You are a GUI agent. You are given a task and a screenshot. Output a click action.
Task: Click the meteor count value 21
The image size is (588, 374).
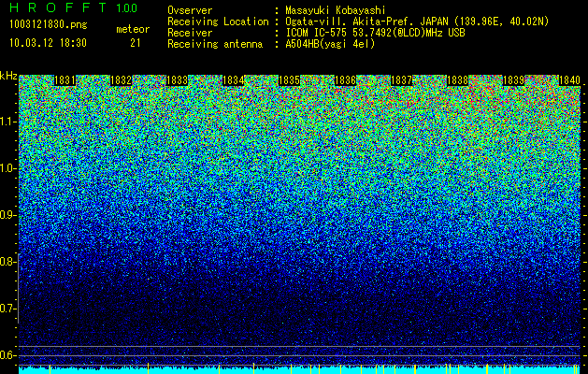[x=136, y=43]
